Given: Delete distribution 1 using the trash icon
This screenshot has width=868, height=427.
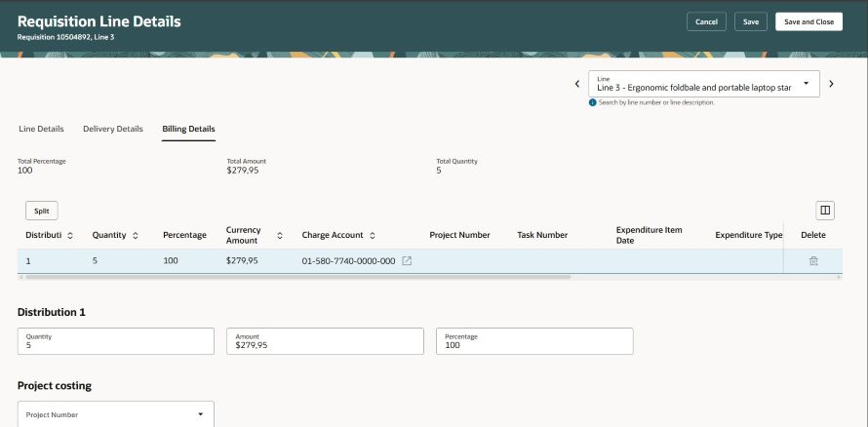Looking at the screenshot, I should [x=813, y=261].
